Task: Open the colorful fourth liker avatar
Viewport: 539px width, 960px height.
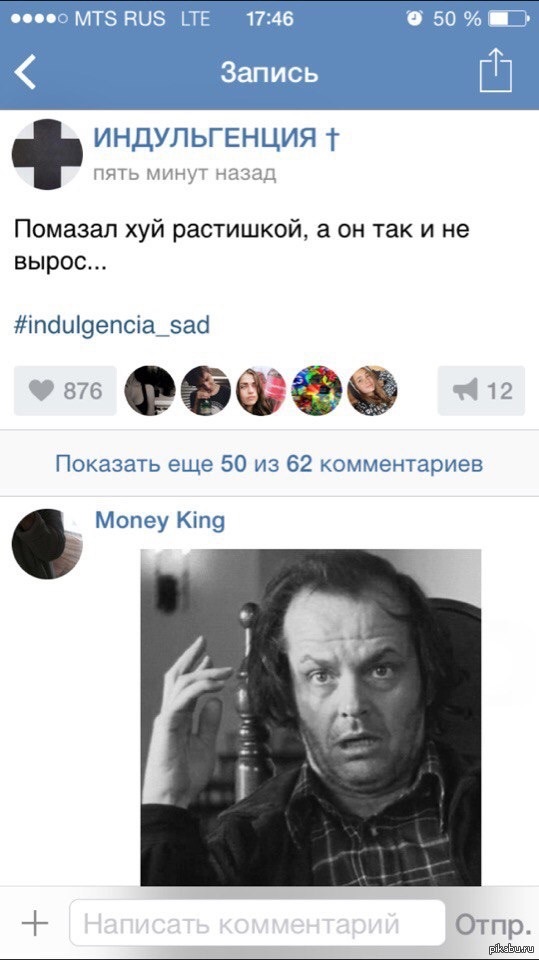Action: 317,391
